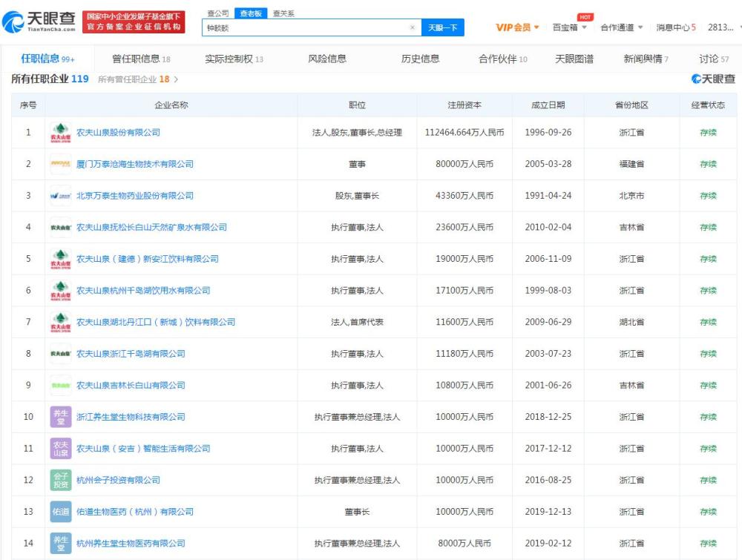Open the 实际控制权 tab
This screenshot has height=560, width=742.
pyautogui.click(x=234, y=59)
